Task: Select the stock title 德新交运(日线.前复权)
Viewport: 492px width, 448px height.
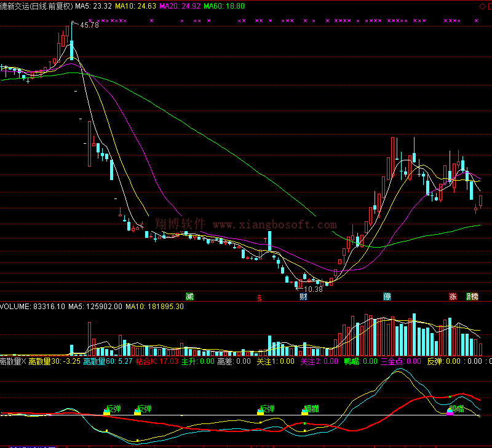Action: pyautogui.click(x=36, y=6)
